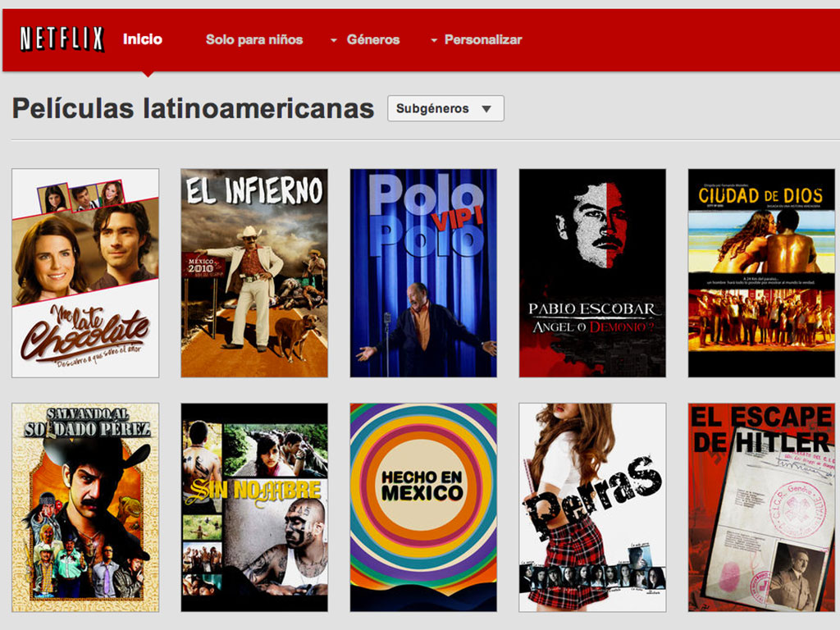This screenshot has width=840, height=630.
Task: Open the El Infierno movie poster
Action: (x=254, y=272)
